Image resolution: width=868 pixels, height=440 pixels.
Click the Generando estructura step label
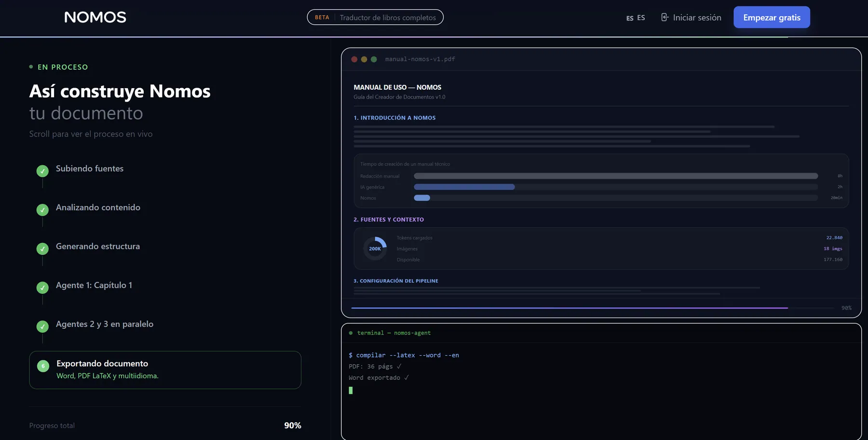point(98,246)
